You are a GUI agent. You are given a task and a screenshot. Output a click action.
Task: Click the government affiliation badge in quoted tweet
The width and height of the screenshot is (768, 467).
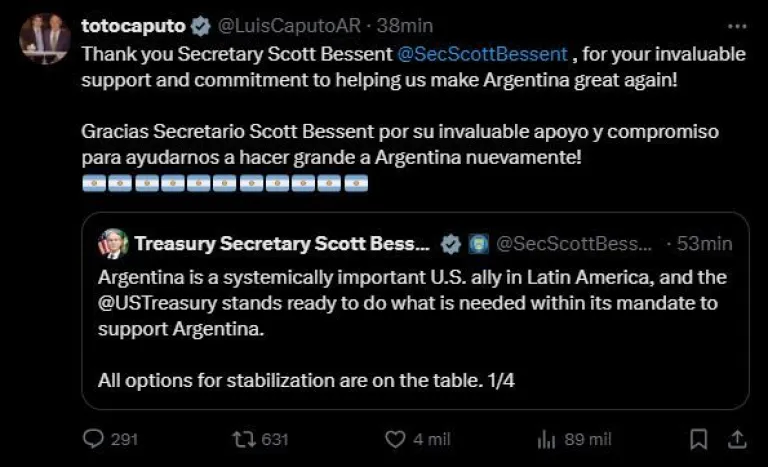[479, 243]
